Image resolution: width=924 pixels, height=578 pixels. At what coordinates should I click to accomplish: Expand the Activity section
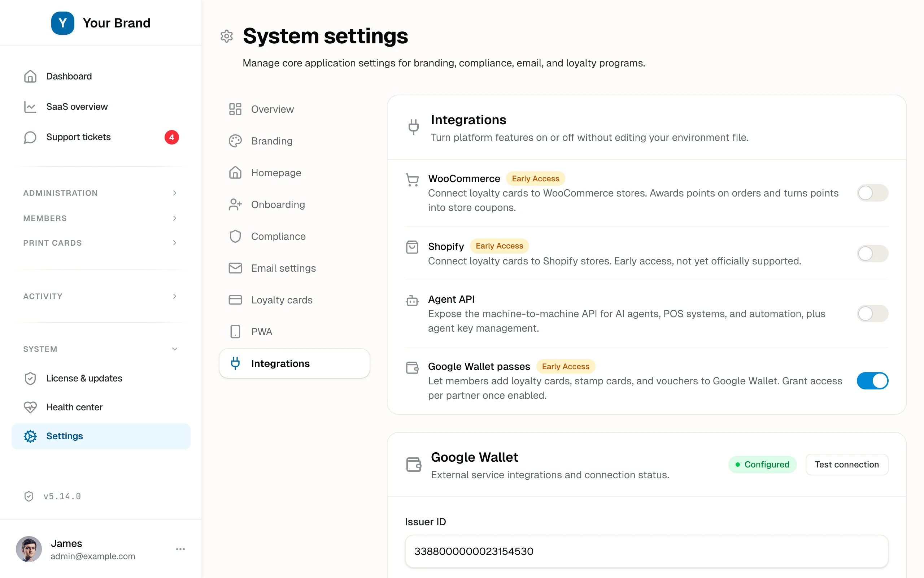pyautogui.click(x=101, y=296)
